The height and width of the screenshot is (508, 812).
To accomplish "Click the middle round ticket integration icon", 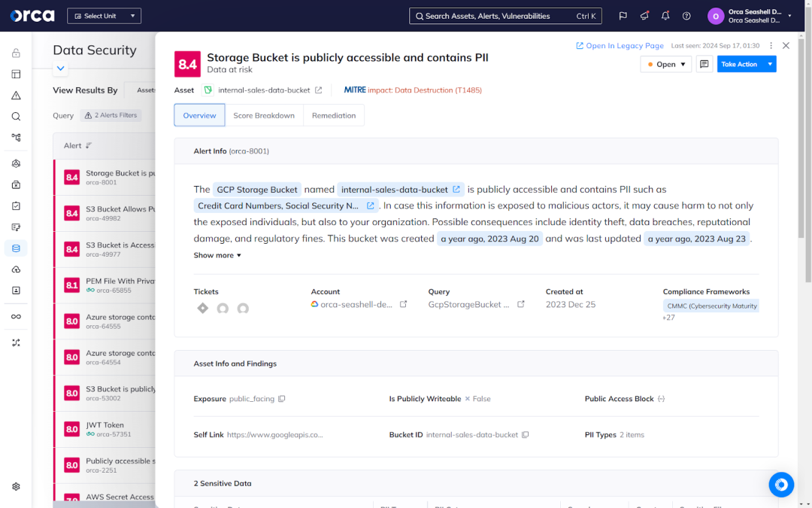I will 223,309.
